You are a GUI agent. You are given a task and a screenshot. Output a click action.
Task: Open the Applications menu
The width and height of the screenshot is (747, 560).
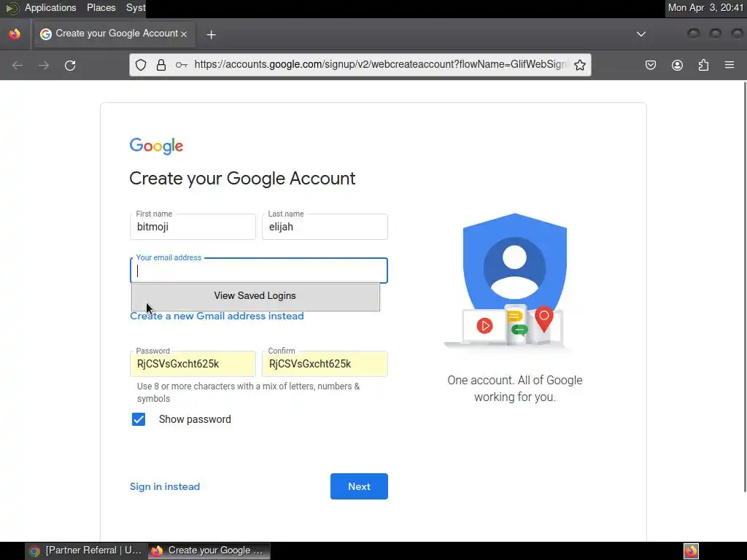point(50,7)
